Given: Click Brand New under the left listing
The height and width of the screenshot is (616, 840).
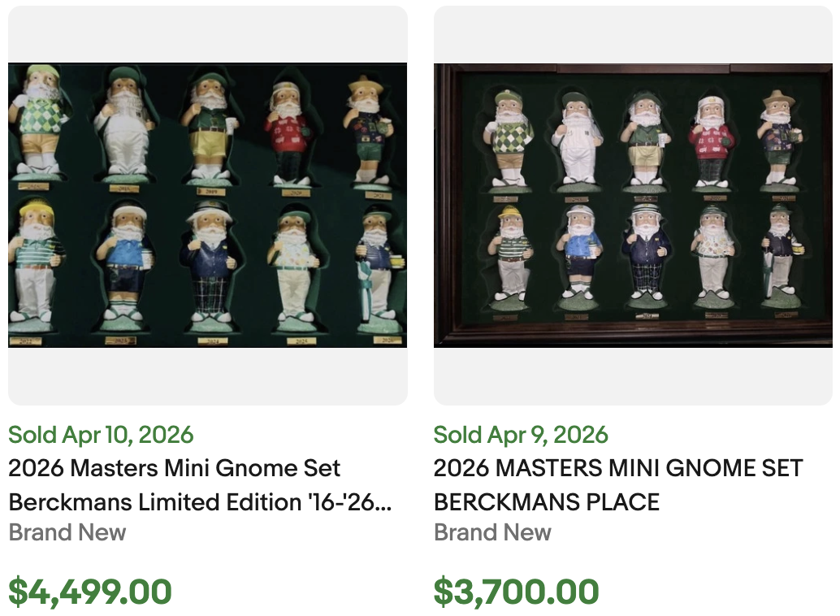Looking at the screenshot, I should (x=67, y=532).
